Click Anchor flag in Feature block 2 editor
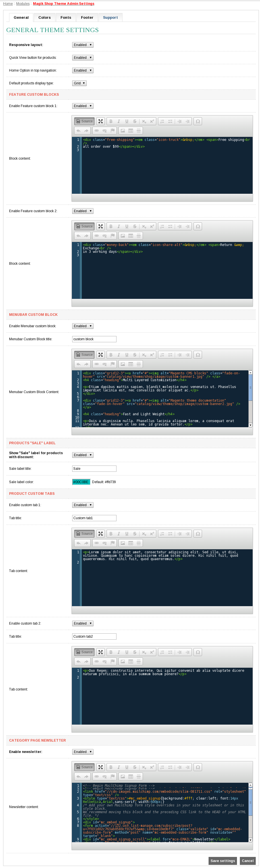260x868 pixels. point(113,236)
